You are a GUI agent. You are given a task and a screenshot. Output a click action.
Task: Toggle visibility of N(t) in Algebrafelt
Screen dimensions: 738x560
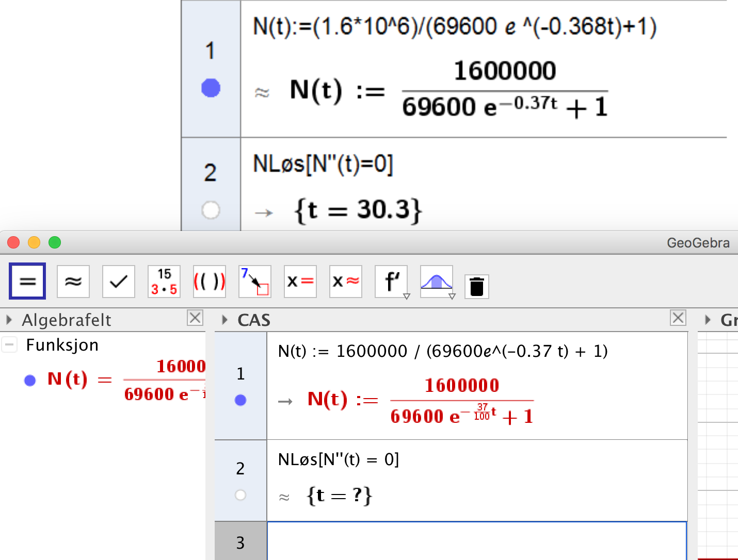30,381
